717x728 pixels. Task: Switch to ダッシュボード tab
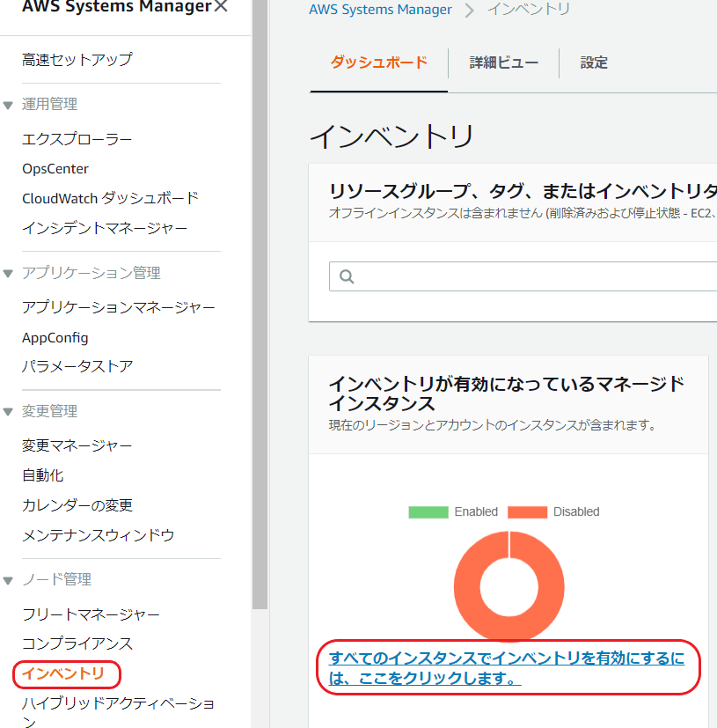point(378,63)
